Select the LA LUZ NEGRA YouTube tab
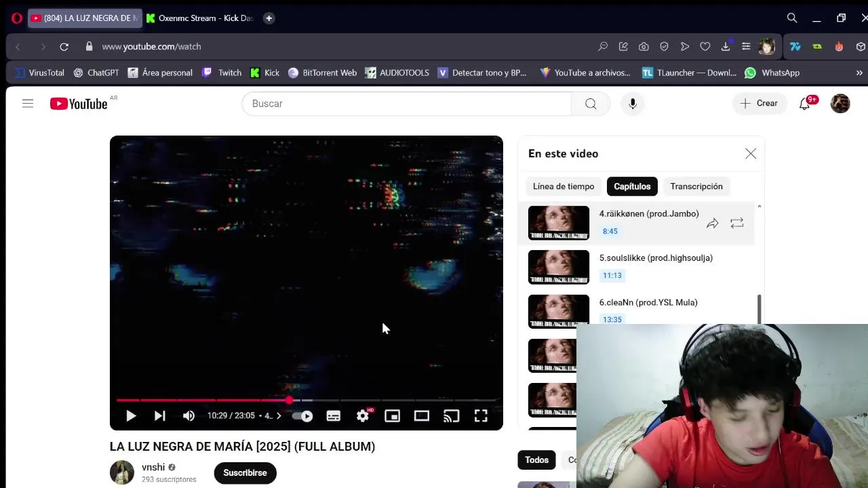The height and width of the screenshot is (488, 868). tap(85, 18)
